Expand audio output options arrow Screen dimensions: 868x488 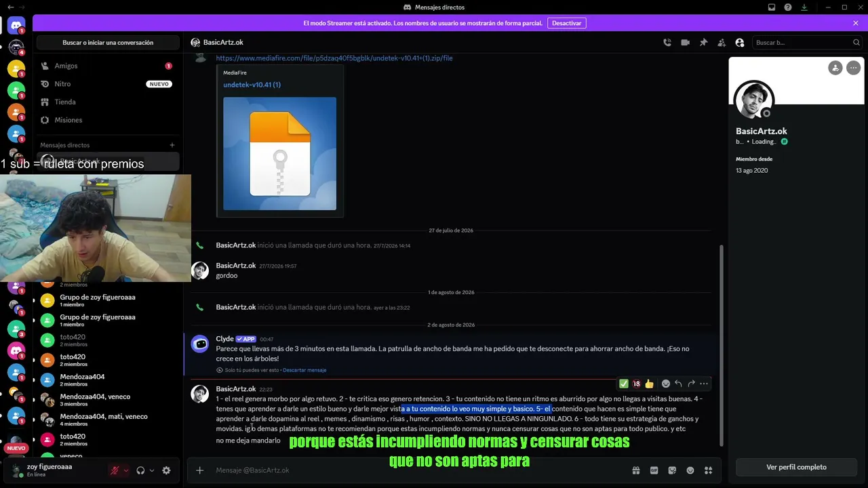[151, 470]
